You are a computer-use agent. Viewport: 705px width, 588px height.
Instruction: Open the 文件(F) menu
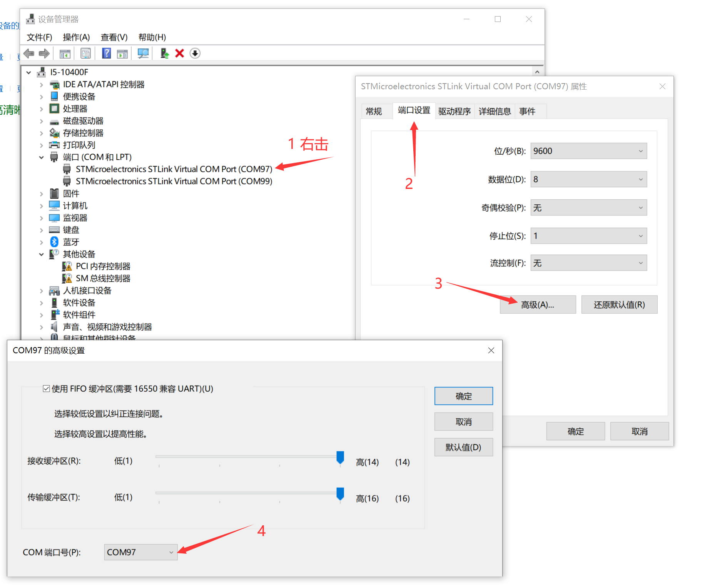pyautogui.click(x=39, y=37)
